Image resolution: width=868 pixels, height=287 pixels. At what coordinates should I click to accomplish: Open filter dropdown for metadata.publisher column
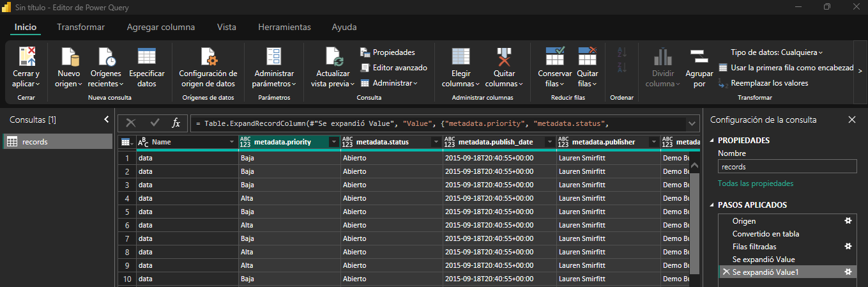click(x=653, y=142)
